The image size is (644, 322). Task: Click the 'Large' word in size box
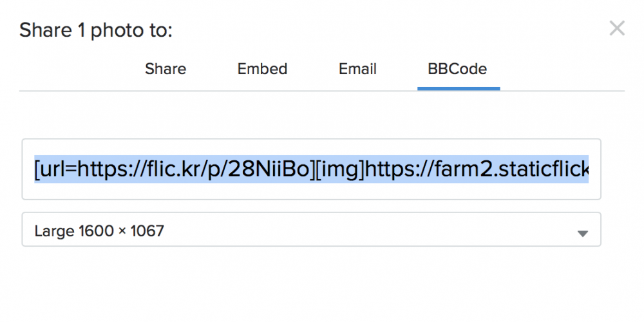coord(55,231)
